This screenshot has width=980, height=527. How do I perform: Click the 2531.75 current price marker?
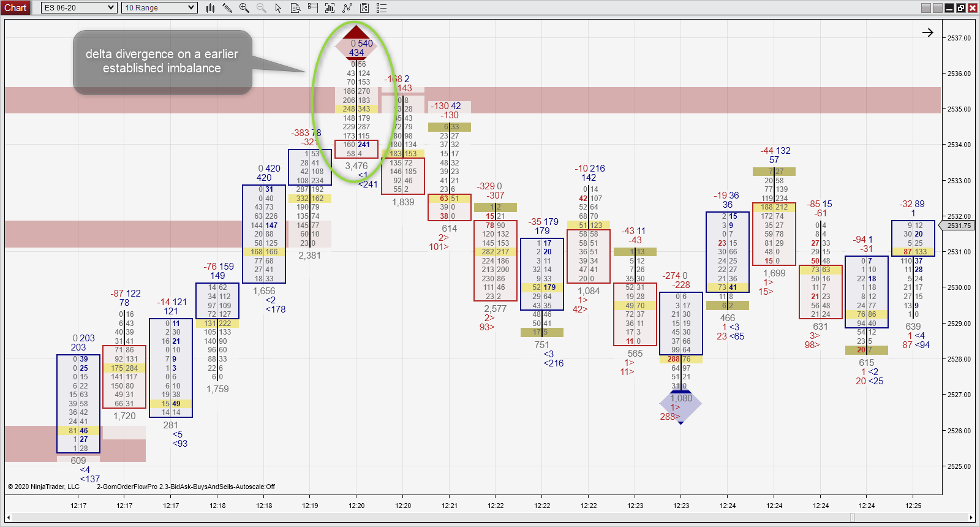click(960, 226)
